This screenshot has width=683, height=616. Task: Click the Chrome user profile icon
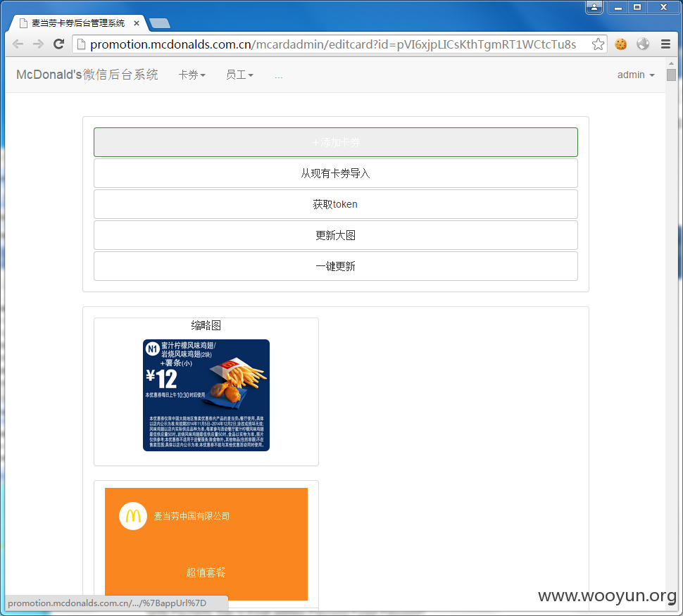[594, 7]
